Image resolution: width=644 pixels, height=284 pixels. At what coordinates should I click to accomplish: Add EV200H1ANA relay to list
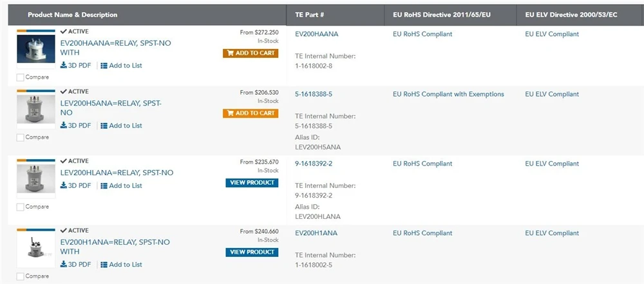pos(121,265)
